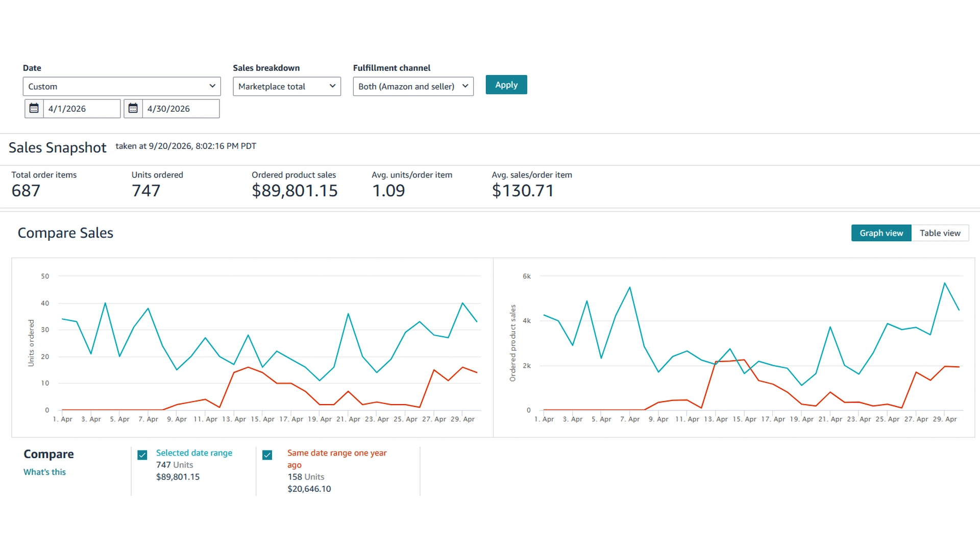Open the What's this link
Image resolution: width=980 pixels, height=551 pixels.
44,472
